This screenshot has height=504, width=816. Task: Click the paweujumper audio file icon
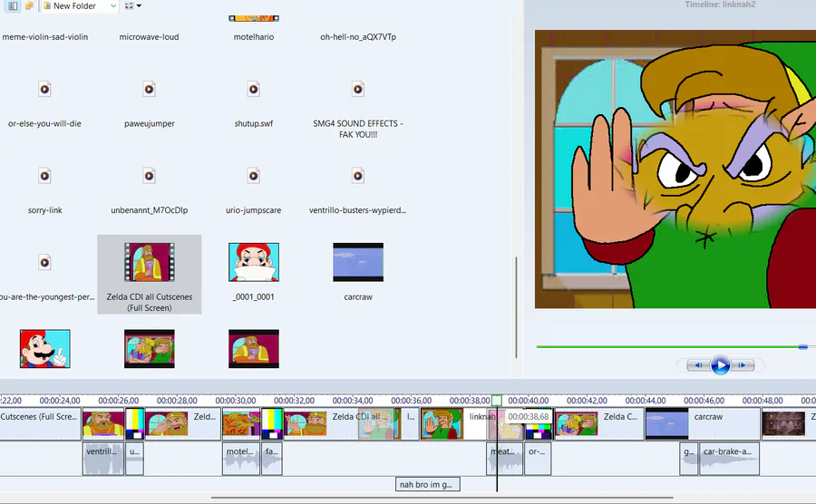point(150,89)
